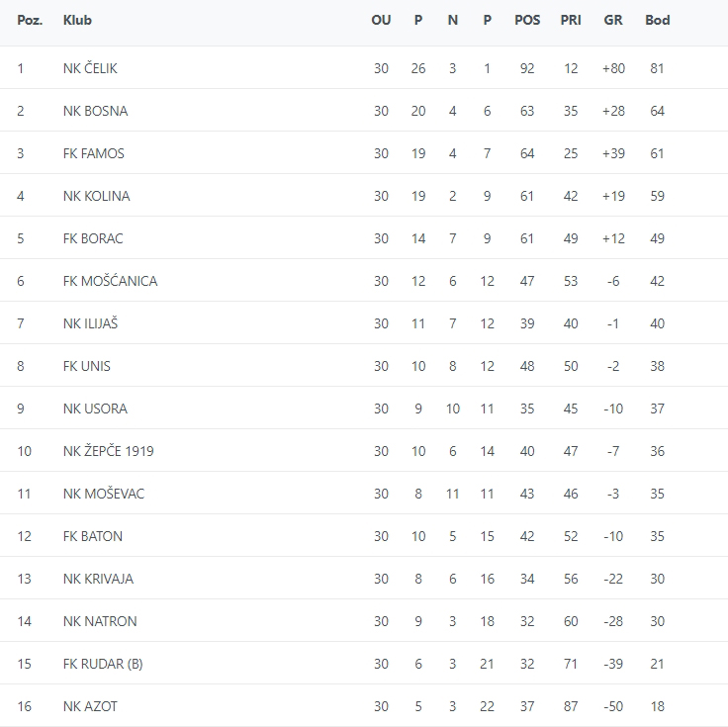
Task: Click the FK UNIS club name
Action: coord(86,366)
